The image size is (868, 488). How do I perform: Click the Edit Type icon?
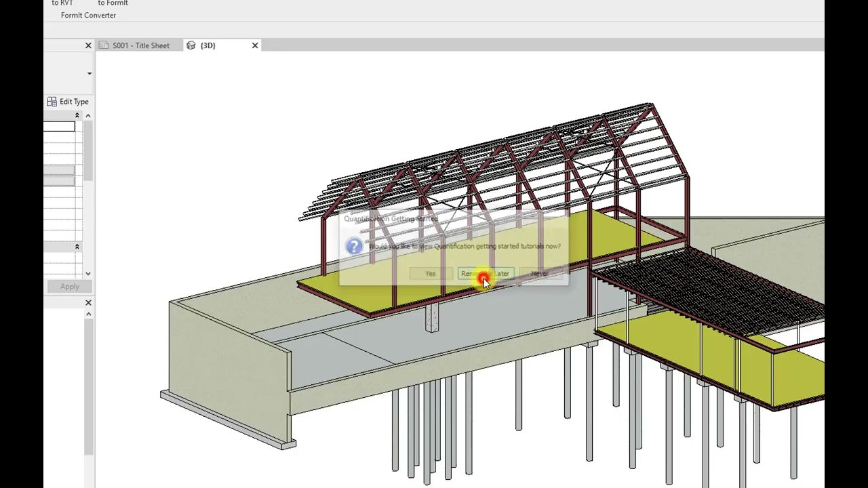tap(52, 102)
